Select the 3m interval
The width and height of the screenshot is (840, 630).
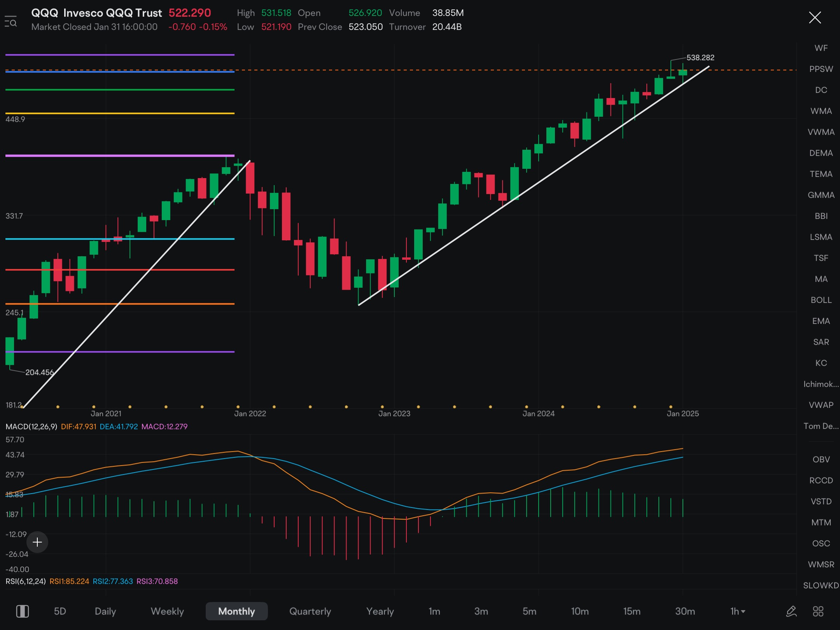pyautogui.click(x=481, y=611)
